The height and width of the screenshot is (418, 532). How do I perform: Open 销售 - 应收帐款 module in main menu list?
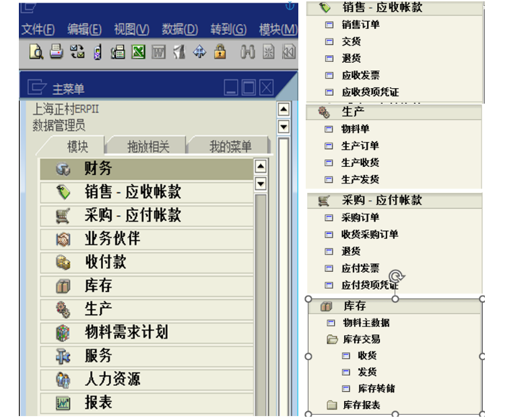(147, 192)
